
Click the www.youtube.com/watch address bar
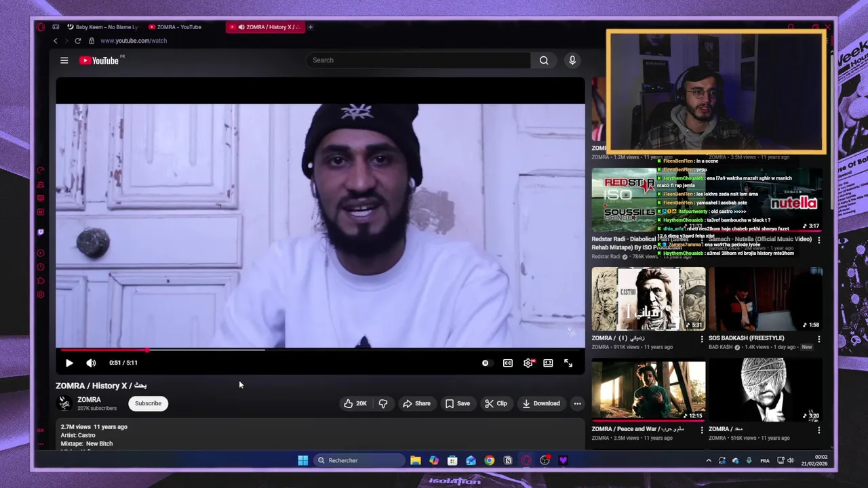click(x=134, y=41)
